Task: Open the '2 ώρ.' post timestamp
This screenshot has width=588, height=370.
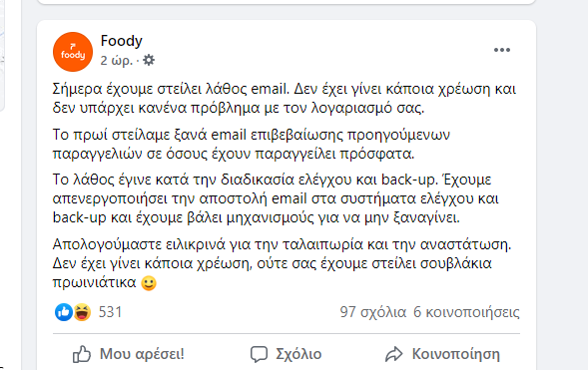Action: [x=116, y=60]
